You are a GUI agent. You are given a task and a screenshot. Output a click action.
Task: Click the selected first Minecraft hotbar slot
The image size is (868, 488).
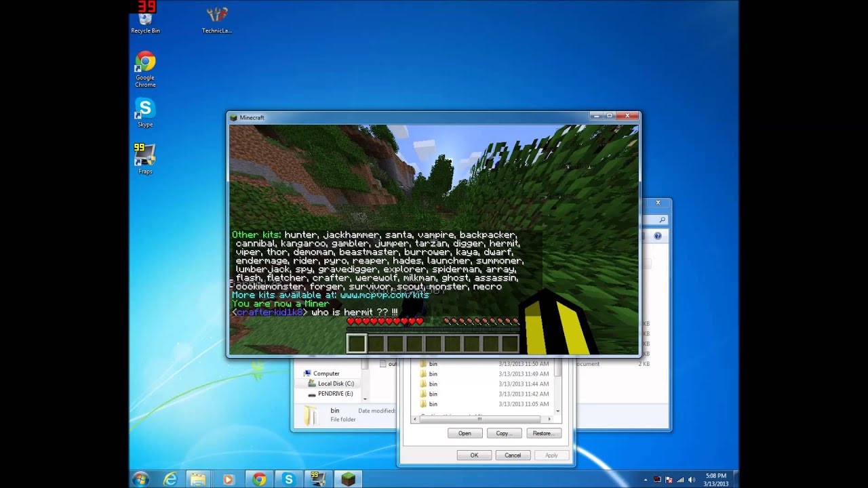click(x=357, y=344)
